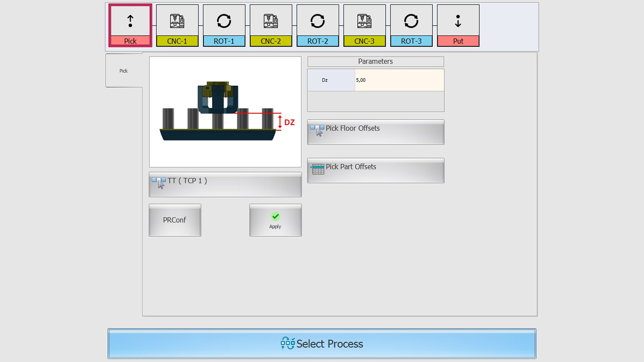
Task: Open the Select Process screen
Action: (321, 344)
